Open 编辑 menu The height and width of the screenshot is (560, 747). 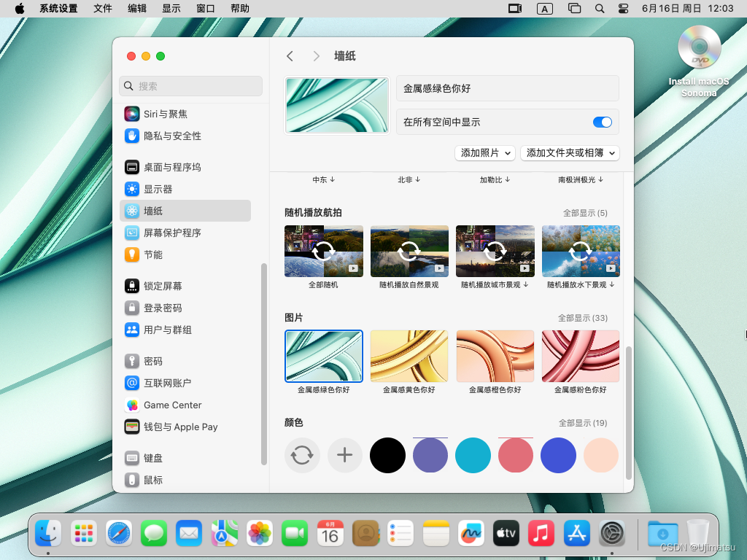tap(137, 9)
